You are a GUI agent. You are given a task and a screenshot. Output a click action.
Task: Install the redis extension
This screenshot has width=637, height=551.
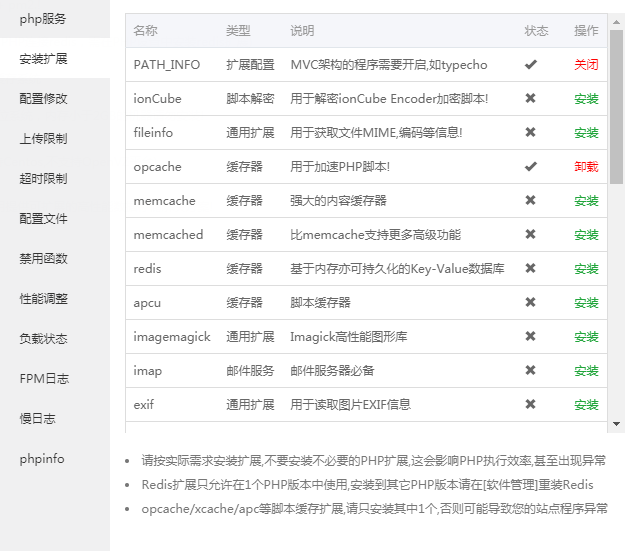coord(586,268)
